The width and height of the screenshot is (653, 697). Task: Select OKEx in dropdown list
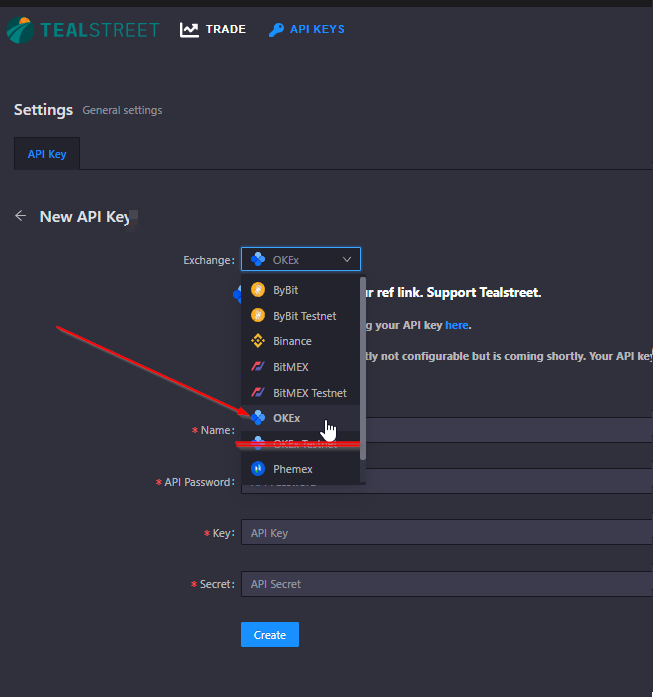coord(300,418)
